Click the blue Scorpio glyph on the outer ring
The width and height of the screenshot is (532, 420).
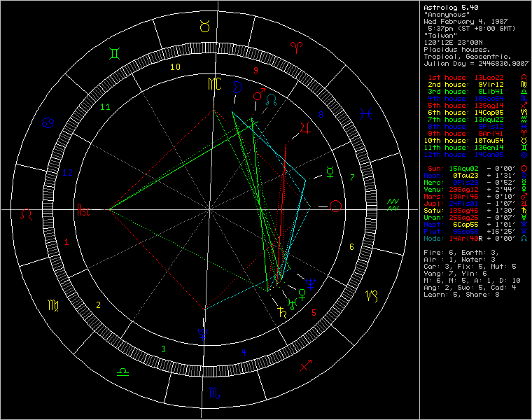pos(214,393)
